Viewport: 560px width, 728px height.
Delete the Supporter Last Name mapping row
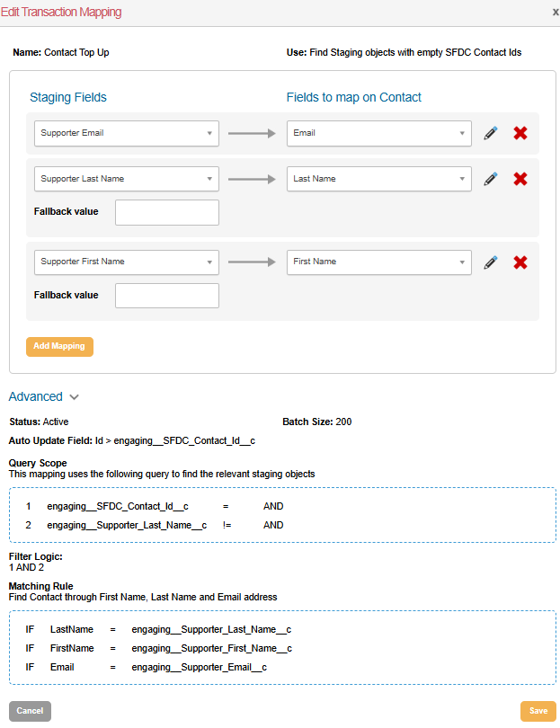point(520,178)
